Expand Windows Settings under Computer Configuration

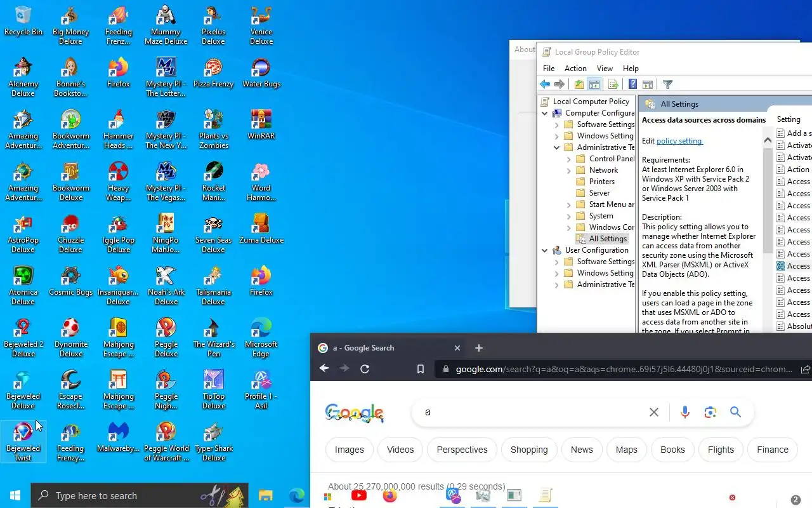coord(556,136)
